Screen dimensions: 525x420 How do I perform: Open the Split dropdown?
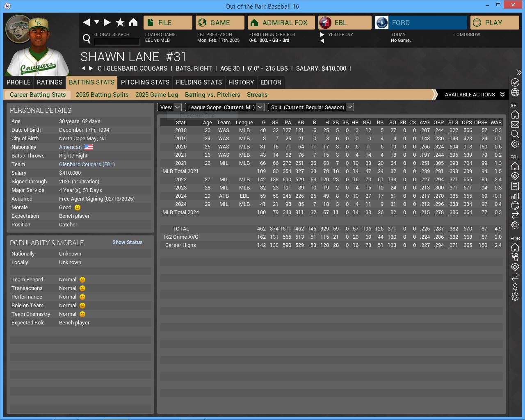coord(310,107)
